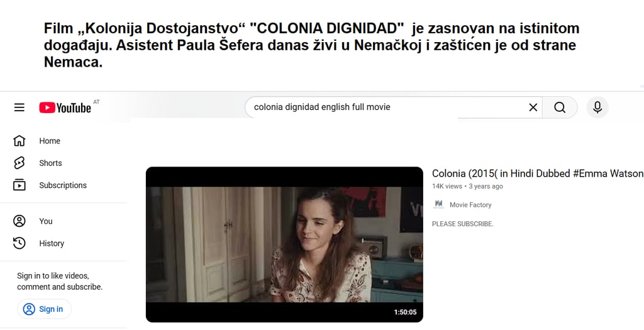
Task: Open the Home menu item
Action: coord(50,141)
